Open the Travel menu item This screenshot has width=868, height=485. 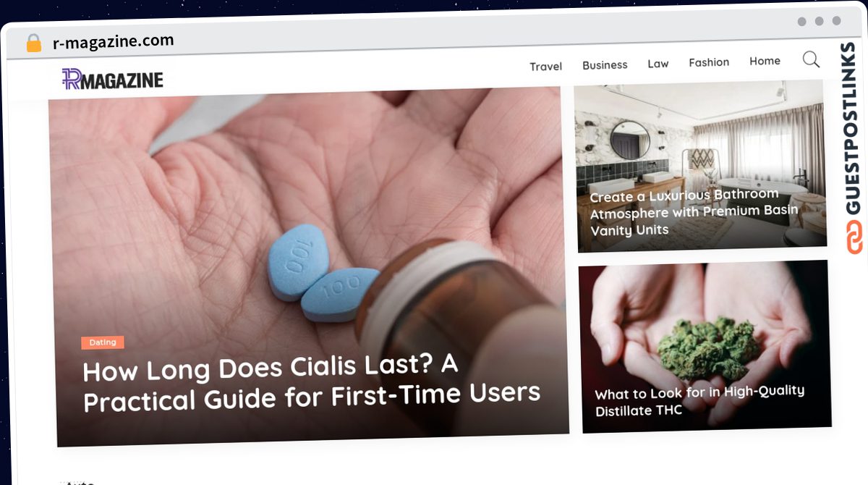(545, 67)
